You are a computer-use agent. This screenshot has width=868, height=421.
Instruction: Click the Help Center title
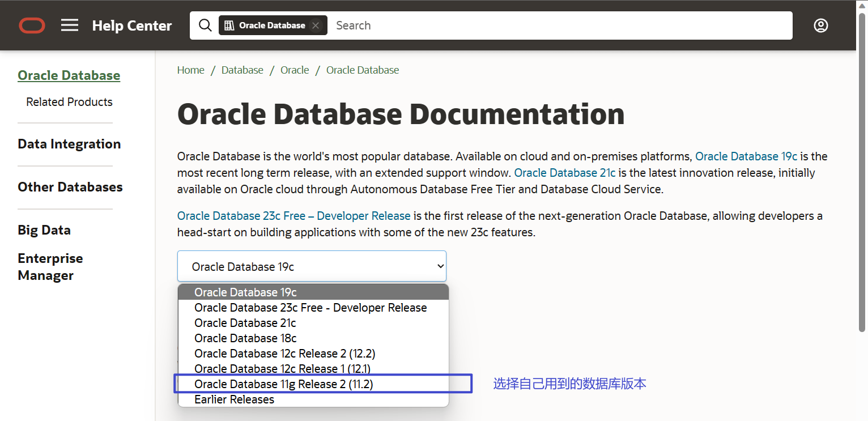[132, 25]
